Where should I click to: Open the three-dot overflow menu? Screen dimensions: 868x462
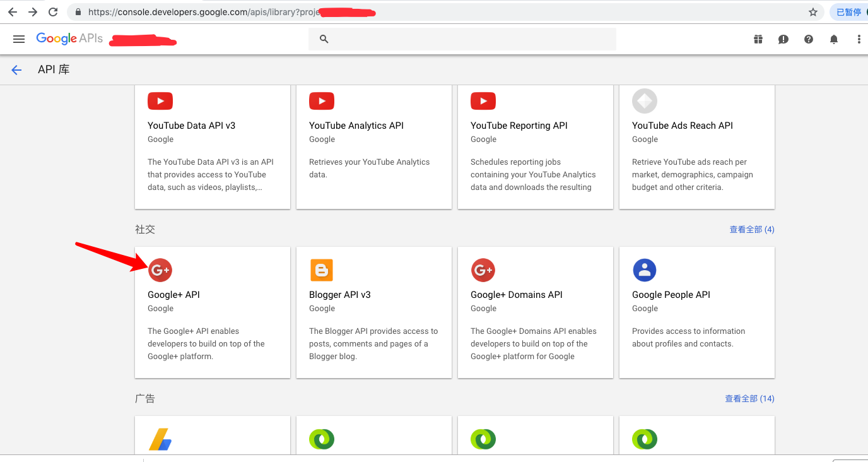click(x=859, y=39)
